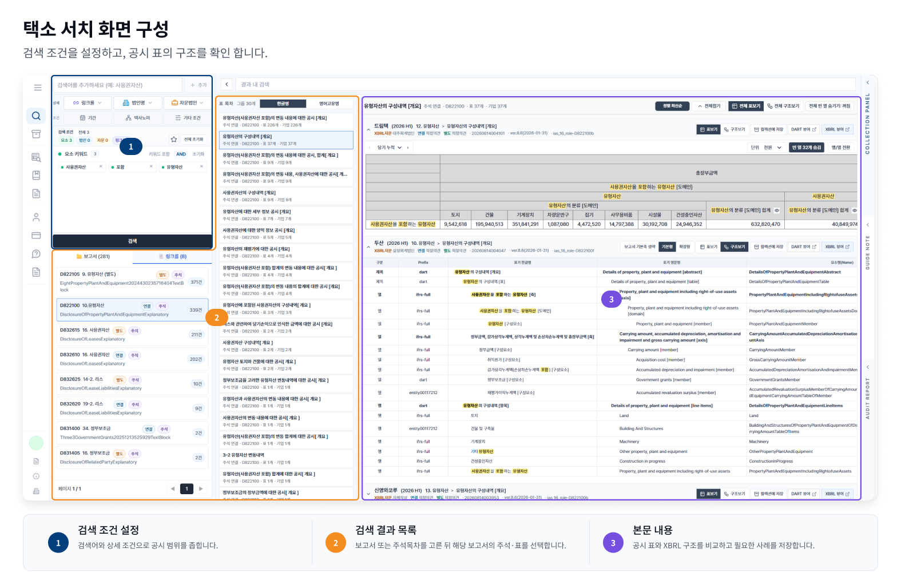
Task: Switch to the 링크롤 (8) tab
Action: (172, 256)
